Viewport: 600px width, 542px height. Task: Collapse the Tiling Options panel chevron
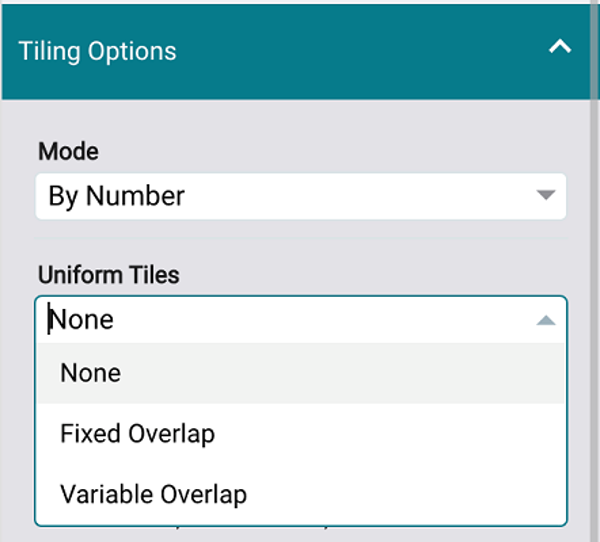click(x=560, y=47)
